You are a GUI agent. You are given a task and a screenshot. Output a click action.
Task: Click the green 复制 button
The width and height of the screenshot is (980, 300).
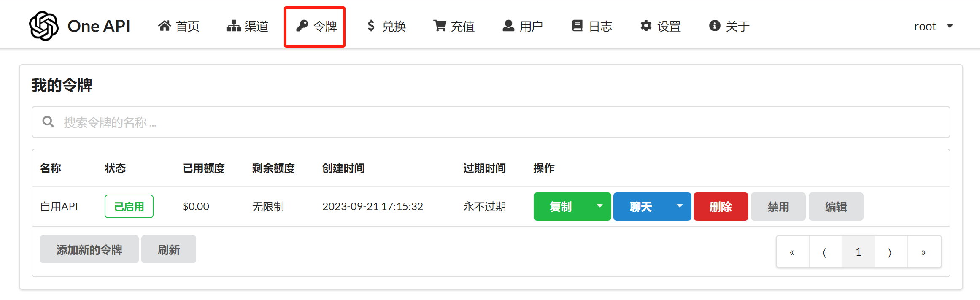pyautogui.click(x=561, y=206)
